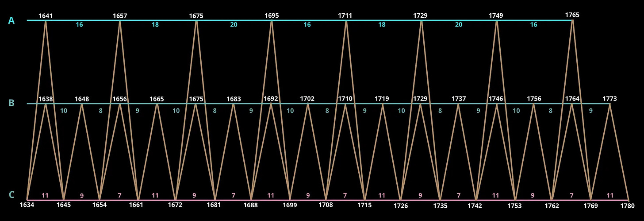Select the 1699 label on row C

[290, 205]
